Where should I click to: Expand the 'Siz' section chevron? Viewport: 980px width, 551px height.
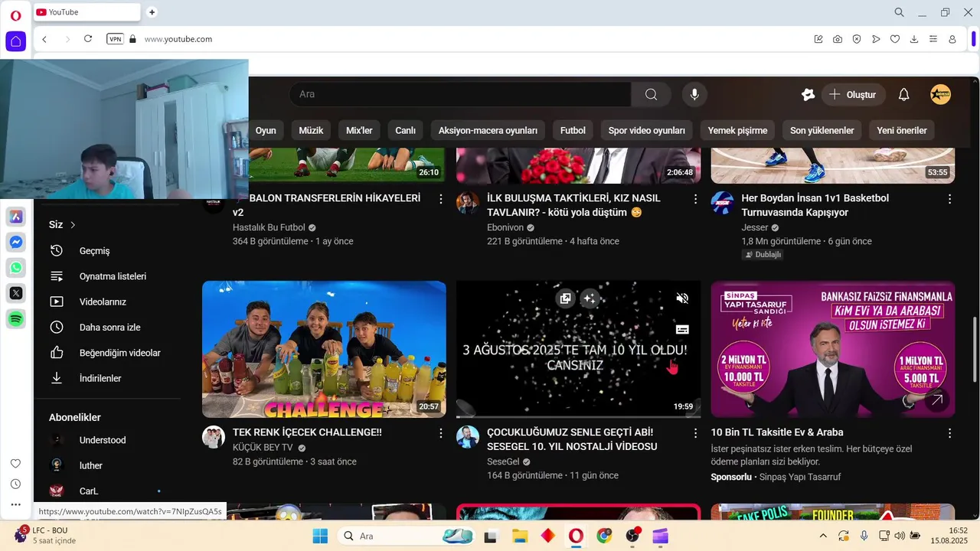pos(73,225)
